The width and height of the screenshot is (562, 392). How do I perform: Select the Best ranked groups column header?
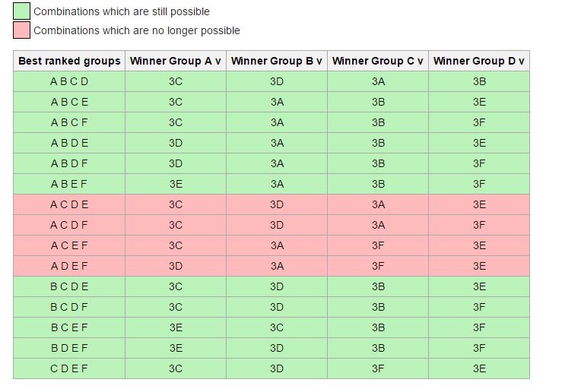[69, 61]
